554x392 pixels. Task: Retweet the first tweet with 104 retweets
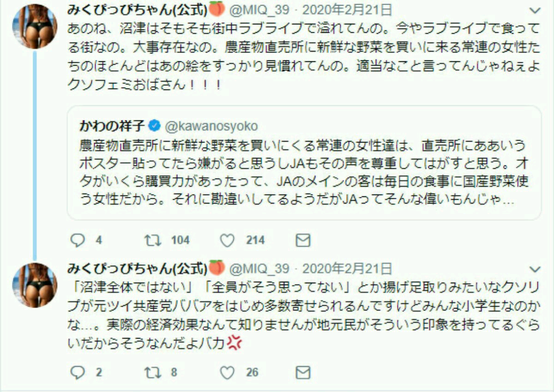pyautogui.click(x=153, y=240)
